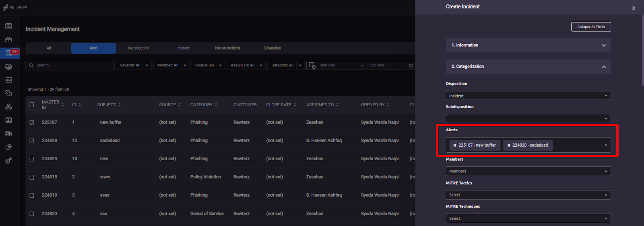Image resolution: width=644 pixels, height=226 pixels.
Task: Switch to the Simulation tab
Action: [272, 48]
